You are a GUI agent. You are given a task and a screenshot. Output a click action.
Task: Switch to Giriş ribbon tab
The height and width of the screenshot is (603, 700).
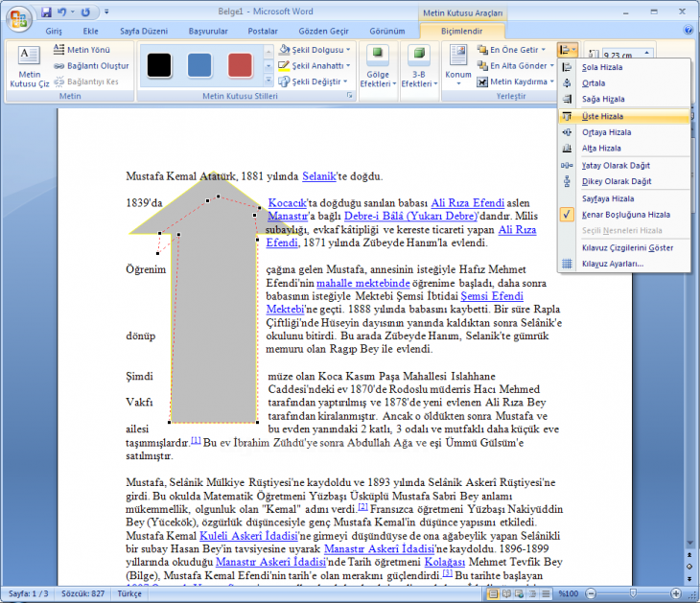tap(54, 32)
